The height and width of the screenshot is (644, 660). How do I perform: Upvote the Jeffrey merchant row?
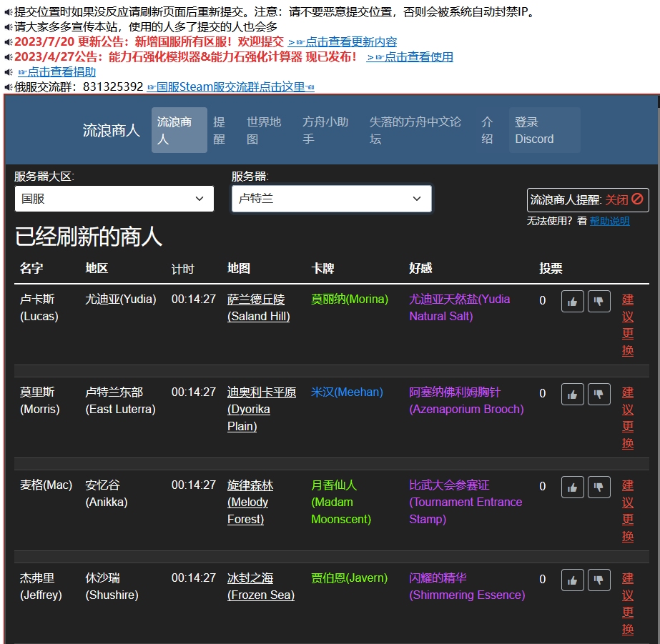pos(572,580)
